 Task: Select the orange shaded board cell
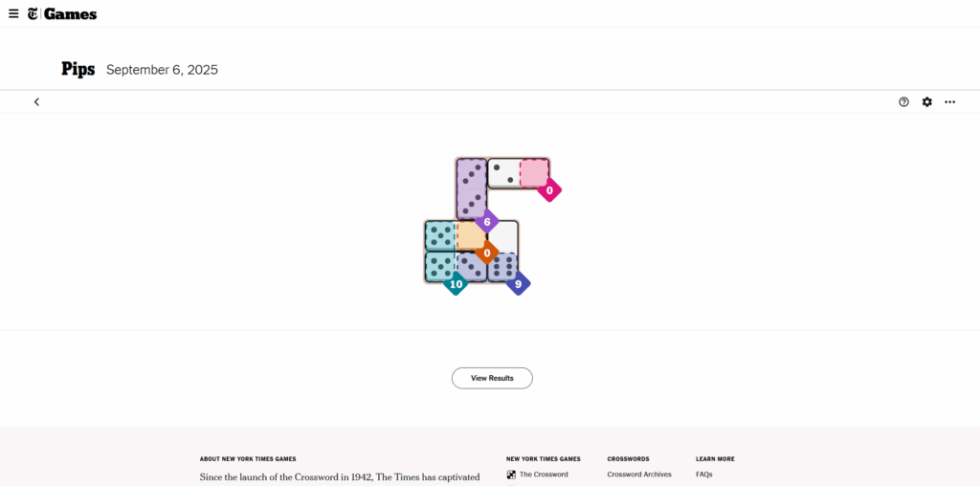[x=470, y=235]
